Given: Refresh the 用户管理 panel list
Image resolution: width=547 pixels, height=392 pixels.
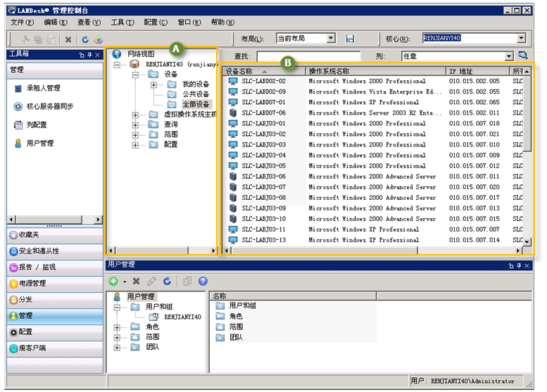Looking at the screenshot, I should (x=167, y=281).
